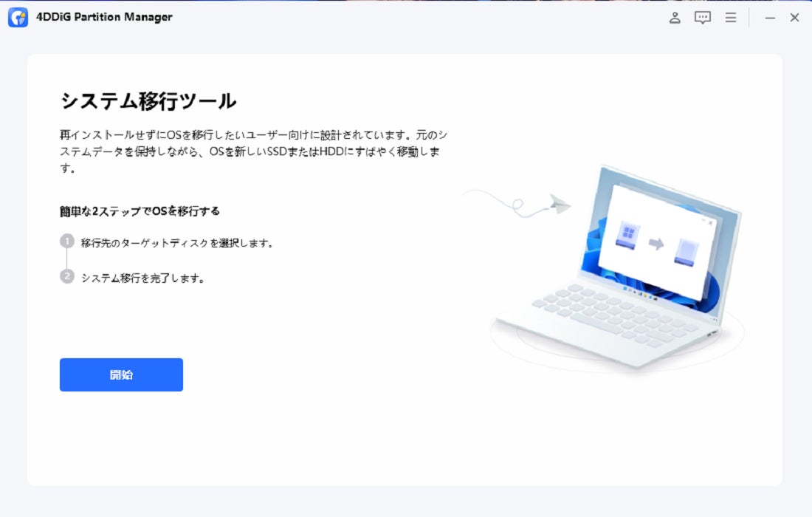Click the gray arrow between disk icons
Viewport: 812px width, 517px height.
coord(656,243)
